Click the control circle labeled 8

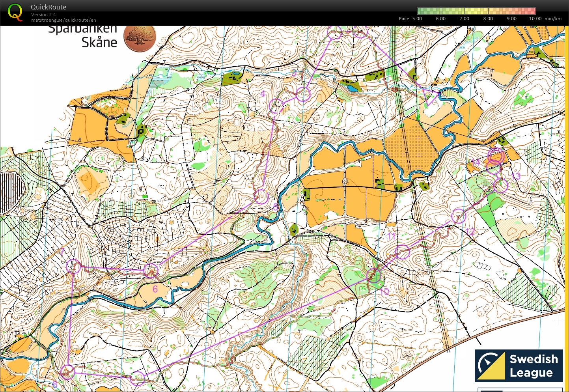[x=68, y=372]
